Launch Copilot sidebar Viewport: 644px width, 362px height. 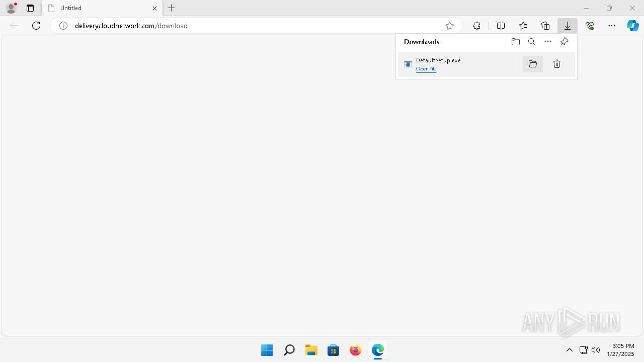coord(633,26)
